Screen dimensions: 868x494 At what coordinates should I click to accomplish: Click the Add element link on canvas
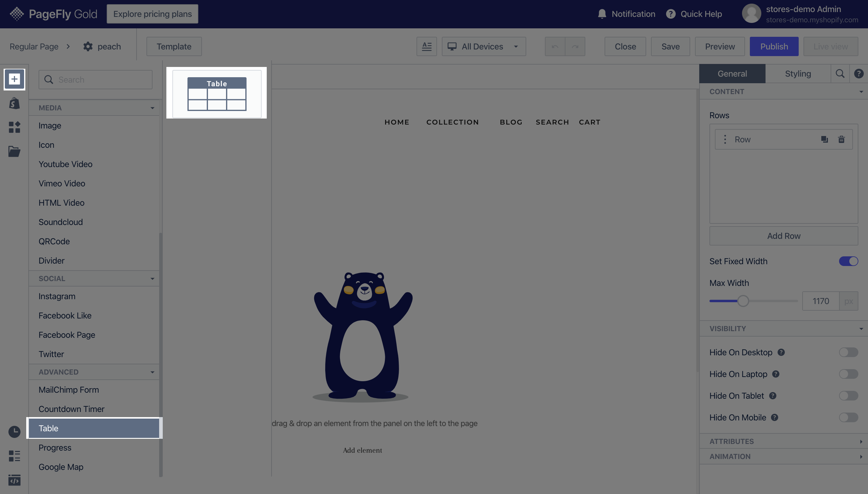tap(362, 451)
